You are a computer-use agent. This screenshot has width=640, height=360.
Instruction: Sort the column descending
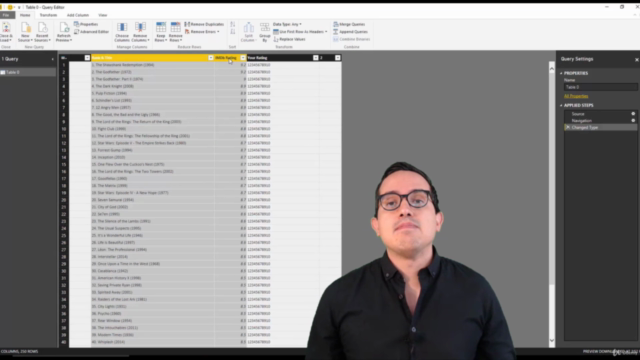click(233, 32)
